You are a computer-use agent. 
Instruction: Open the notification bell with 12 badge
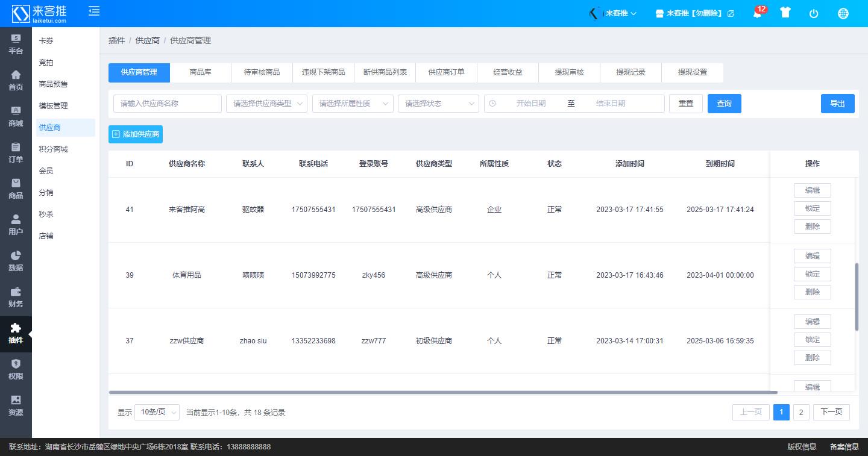(758, 13)
